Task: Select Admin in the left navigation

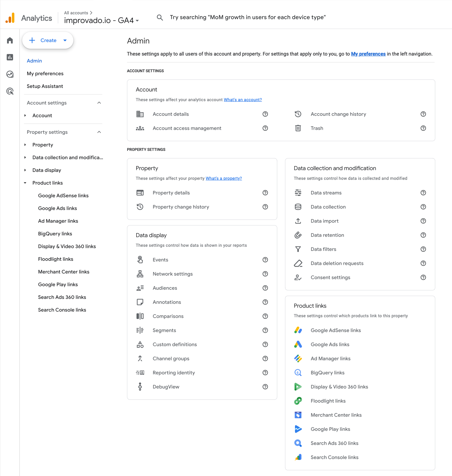Action: [x=34, y=61]
